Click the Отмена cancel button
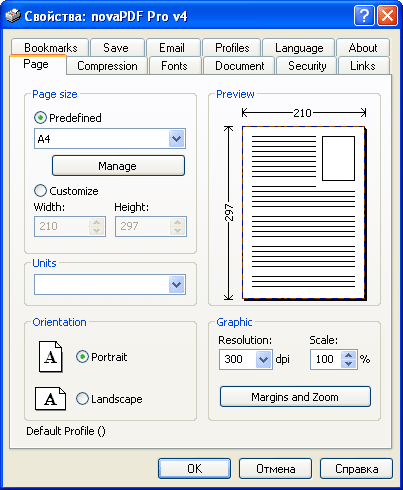403x490 pixels. pyautogui.click(x=276, y=469)
